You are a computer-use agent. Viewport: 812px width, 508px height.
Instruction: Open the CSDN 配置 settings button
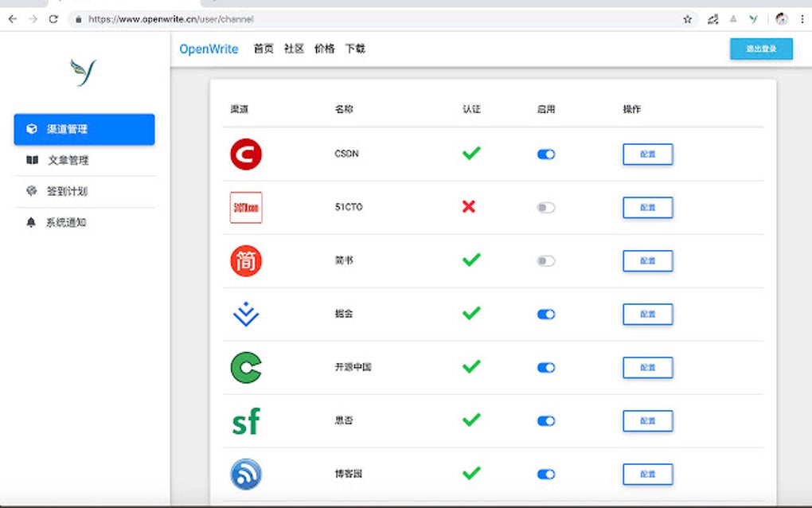click(x=647, y=154)
